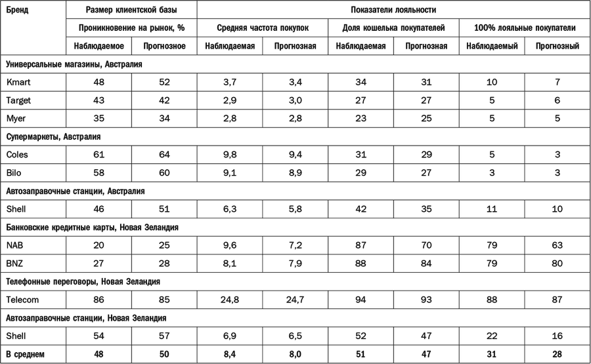Click Telecom's observed penetration '86'

click(x=98, y=300)
